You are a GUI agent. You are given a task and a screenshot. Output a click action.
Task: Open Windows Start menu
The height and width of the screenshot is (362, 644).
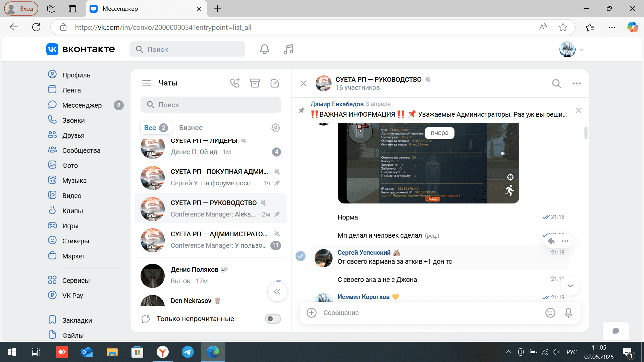(12, 352)
